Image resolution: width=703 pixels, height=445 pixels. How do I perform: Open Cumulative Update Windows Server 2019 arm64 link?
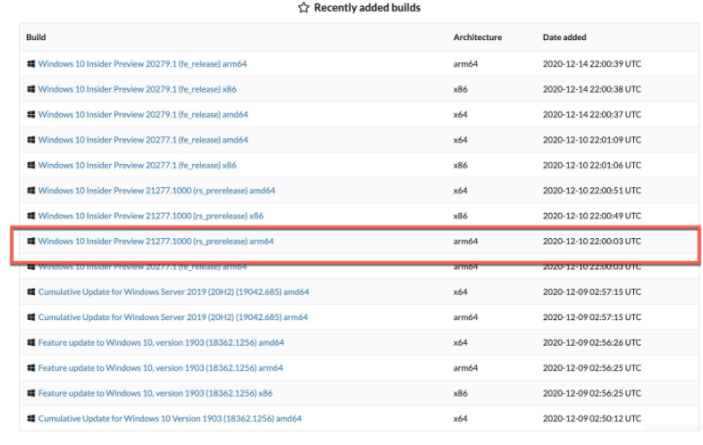[173, 317]
